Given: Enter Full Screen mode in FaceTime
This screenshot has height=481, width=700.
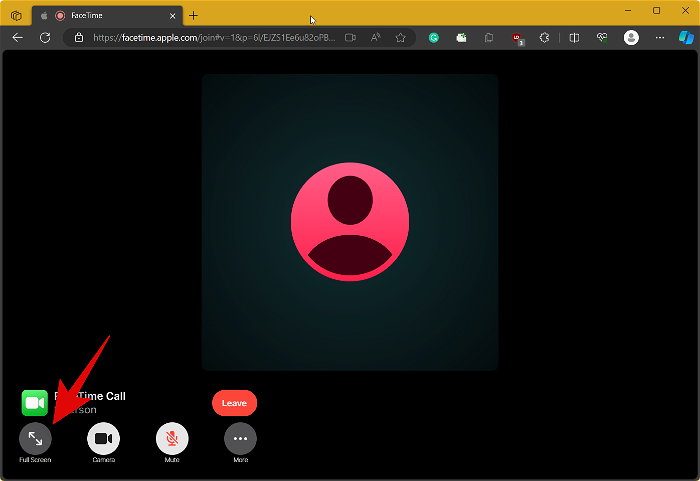Looking at the screenshot, I should [35, 439].
